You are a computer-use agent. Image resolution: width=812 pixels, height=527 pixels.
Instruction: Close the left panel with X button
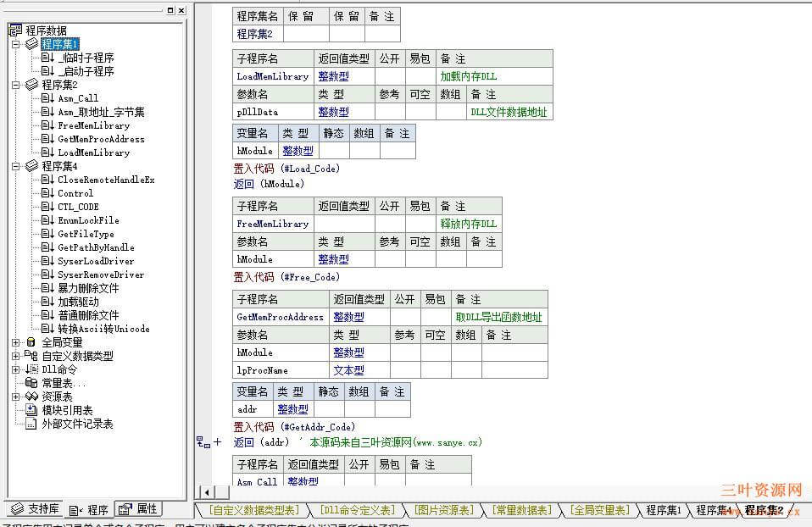[x=181, y=10]
